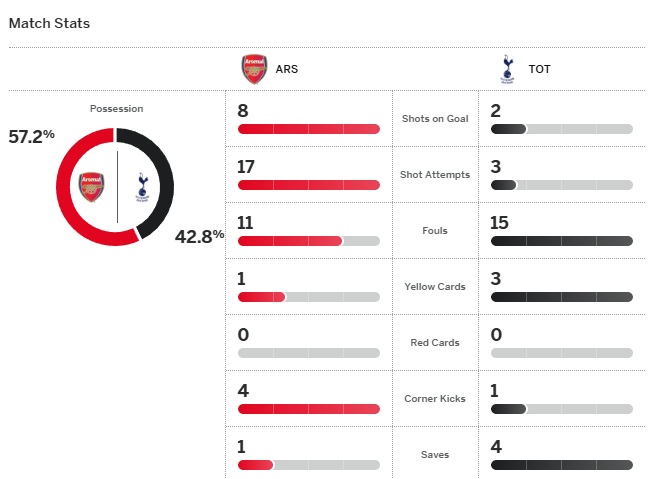Click the Tottenham badge inside possession donut

pos(142,187)
